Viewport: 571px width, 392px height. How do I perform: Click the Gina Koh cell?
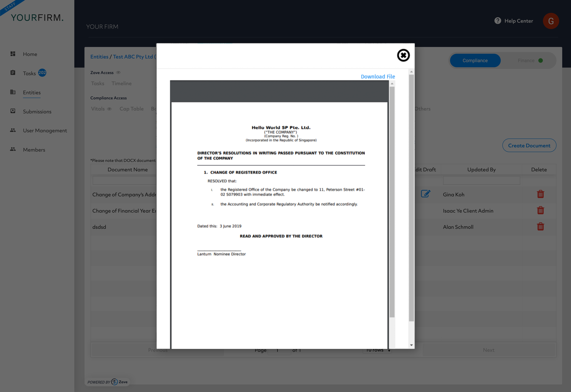[x=454, y=195]
